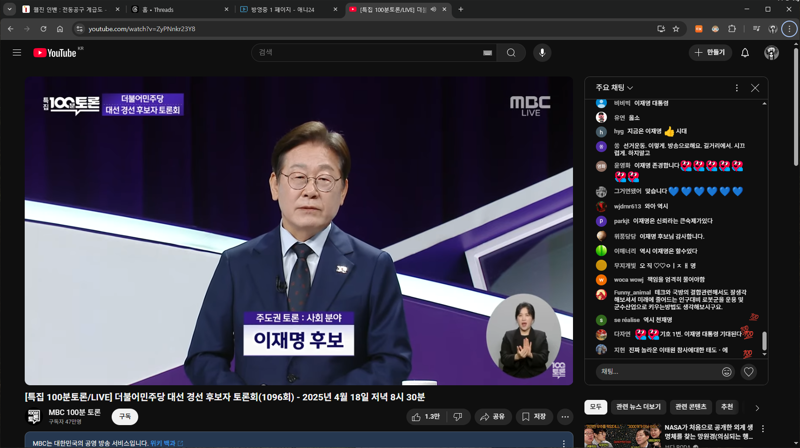Click chat user Funny_animal's avatar
This screenshot has width=800, height=448.
[x=601, y=294]
